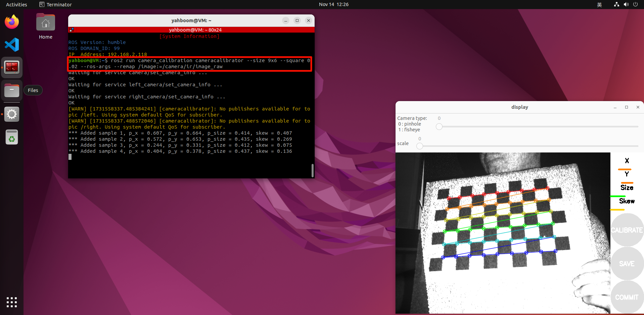Click the 'ROS DOMAIN_ID: 99' line

click(94, 48)
